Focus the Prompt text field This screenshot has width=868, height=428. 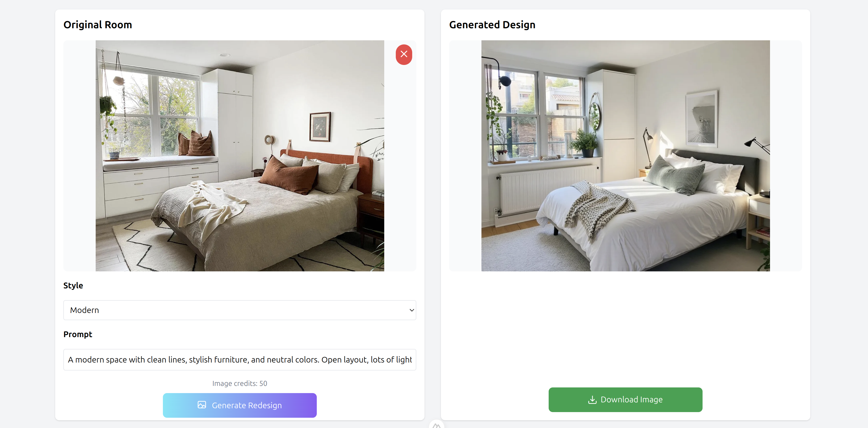coord(240,359)
